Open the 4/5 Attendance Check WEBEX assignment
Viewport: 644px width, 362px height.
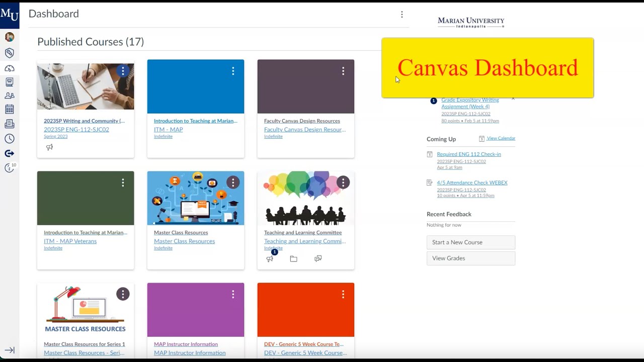[x=472, y=183]
